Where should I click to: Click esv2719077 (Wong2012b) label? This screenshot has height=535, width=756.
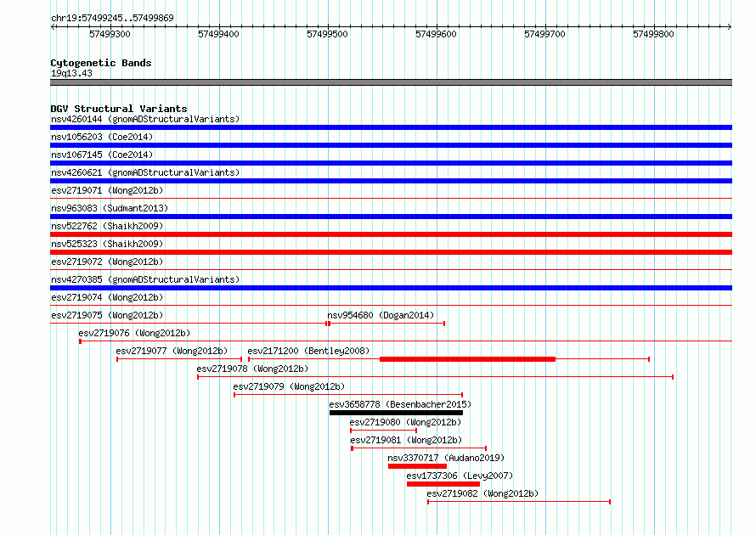(172, 351)
